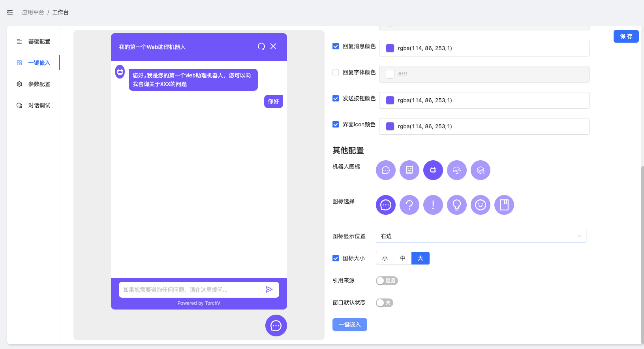Select the chat-bubble robot icon under 机器人图标
Image resolution: width=644 pixels, height=349 pixels.
[386, 170]
